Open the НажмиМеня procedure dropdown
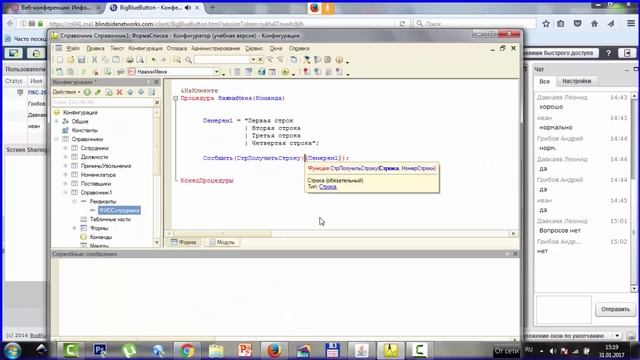This screenshot has height=360, width=640. point(216,72)
